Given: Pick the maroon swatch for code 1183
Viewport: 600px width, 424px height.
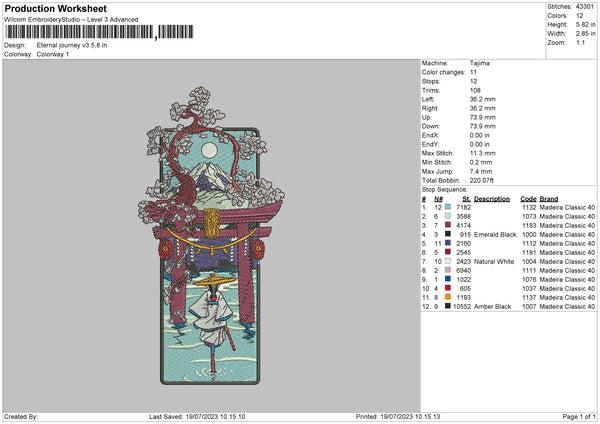Looking at the screenshot, I should [448, 225].
